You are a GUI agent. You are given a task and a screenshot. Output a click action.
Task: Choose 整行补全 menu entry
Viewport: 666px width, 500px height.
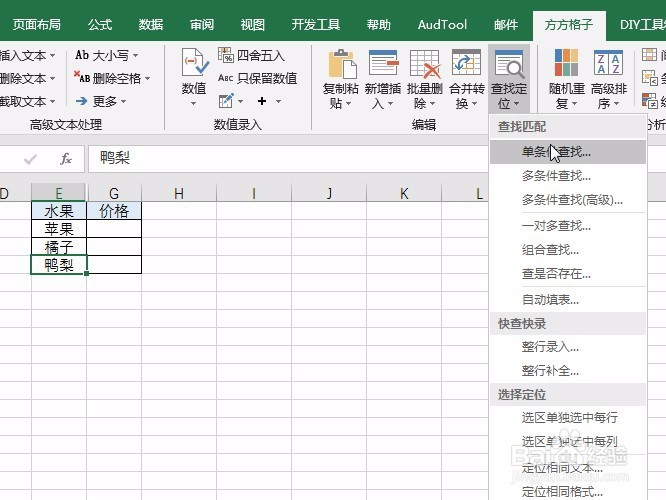[568, 371]
